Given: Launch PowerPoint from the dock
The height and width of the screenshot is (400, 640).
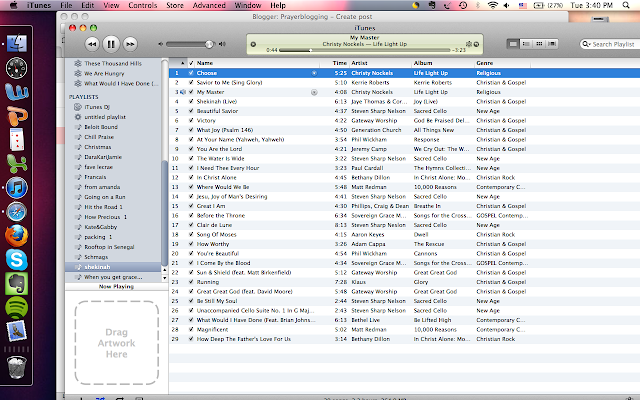Looking at the screenshot, I should point(17,116).
